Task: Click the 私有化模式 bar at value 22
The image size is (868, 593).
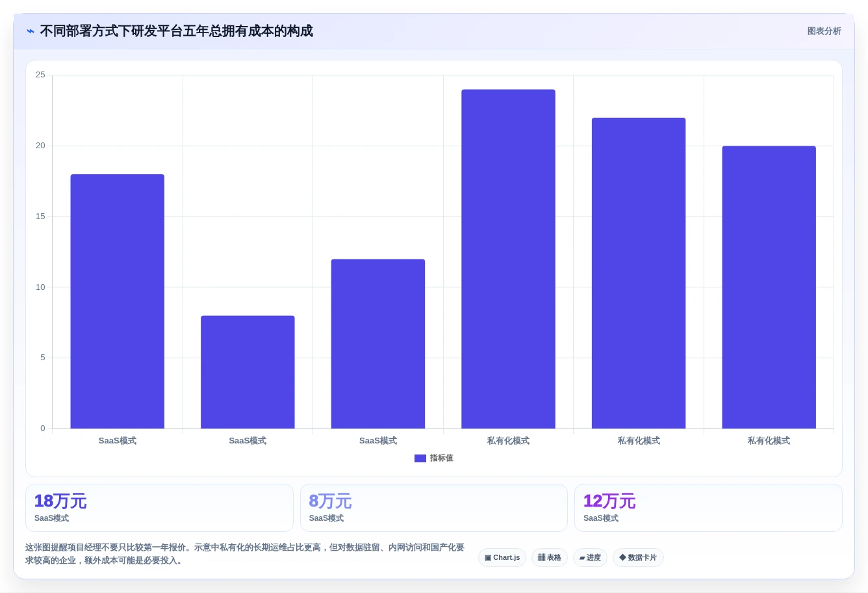Action: click(639, 273)
